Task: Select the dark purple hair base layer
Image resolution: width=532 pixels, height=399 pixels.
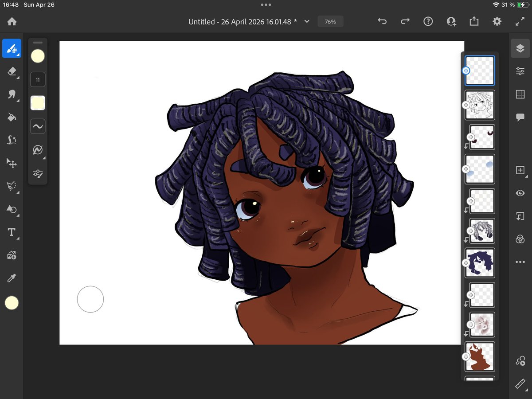Action: (x=480, y=263)
